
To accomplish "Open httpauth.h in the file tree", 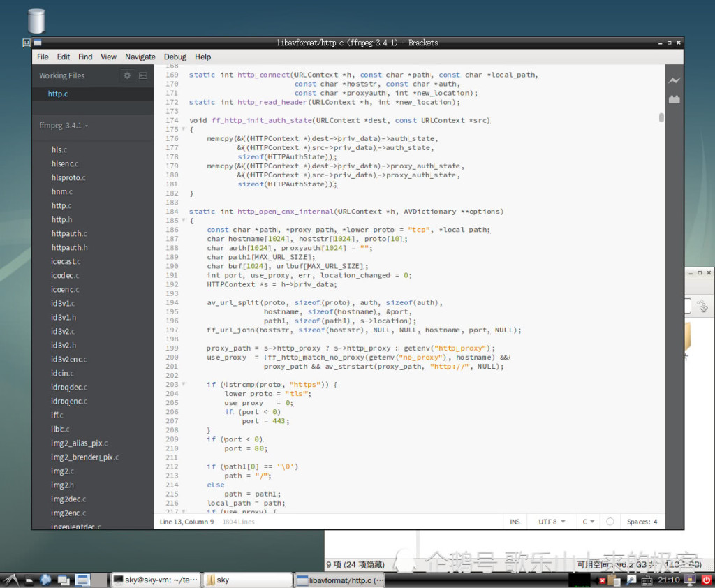I will (x=69, y=247).
